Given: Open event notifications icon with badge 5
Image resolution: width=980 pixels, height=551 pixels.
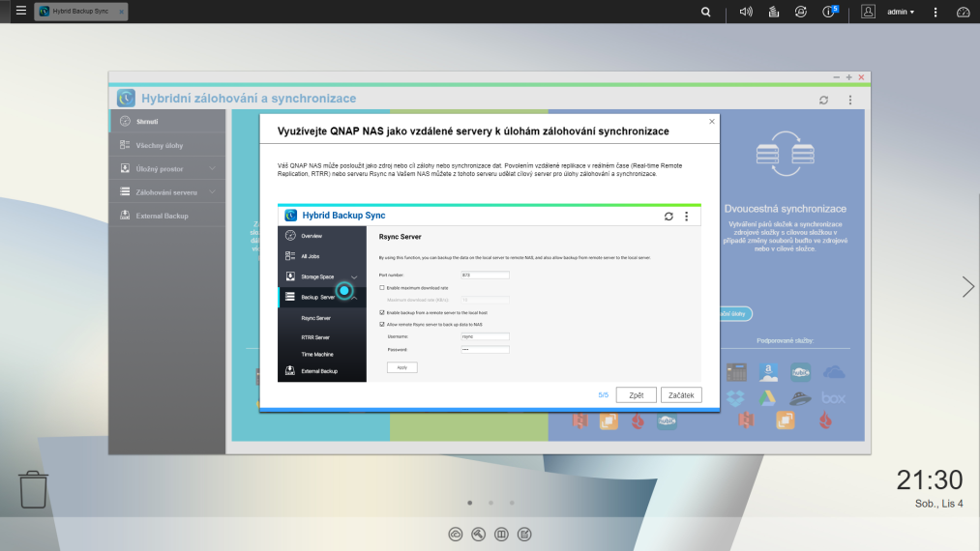Looking at the screenshot, I should (x=829, y=12).
